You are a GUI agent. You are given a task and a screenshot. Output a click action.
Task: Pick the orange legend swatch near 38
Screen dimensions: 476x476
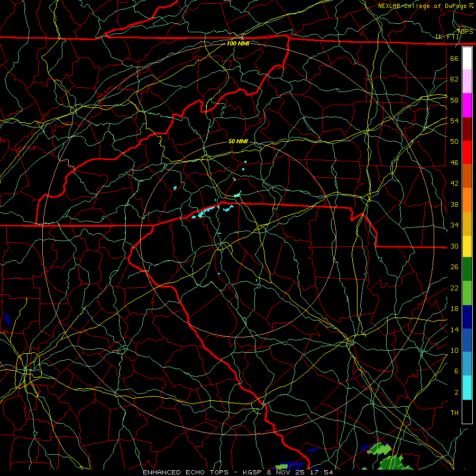pyautogui.click(x=467, y=200)
